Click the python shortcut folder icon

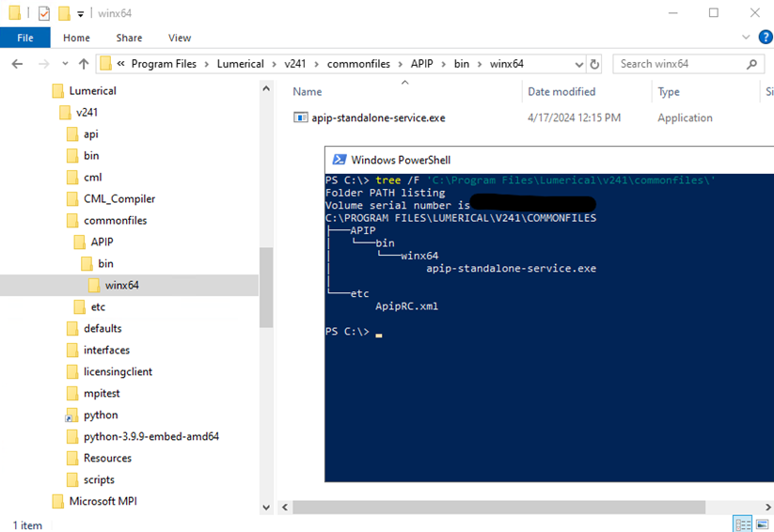coord(71,415)
